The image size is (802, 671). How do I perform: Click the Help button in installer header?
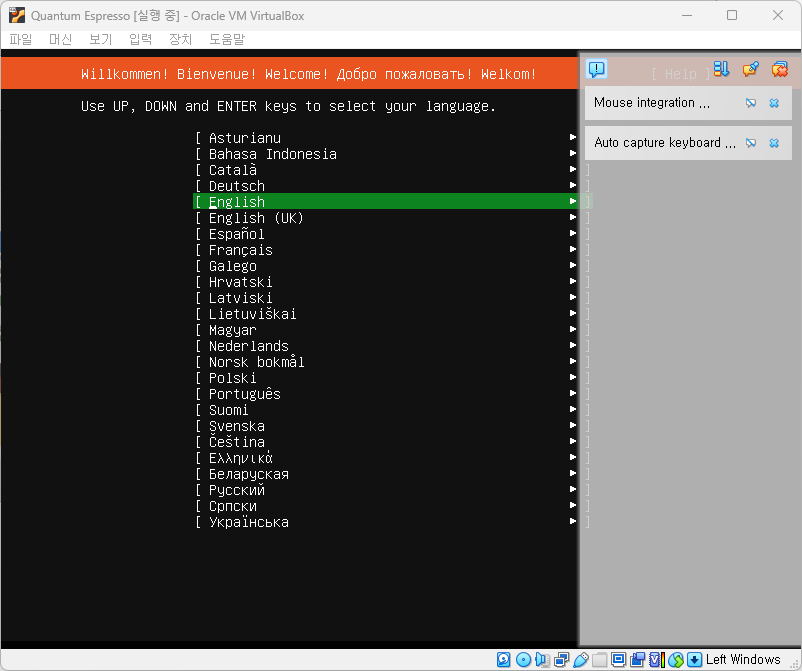[x=681, y=74]
